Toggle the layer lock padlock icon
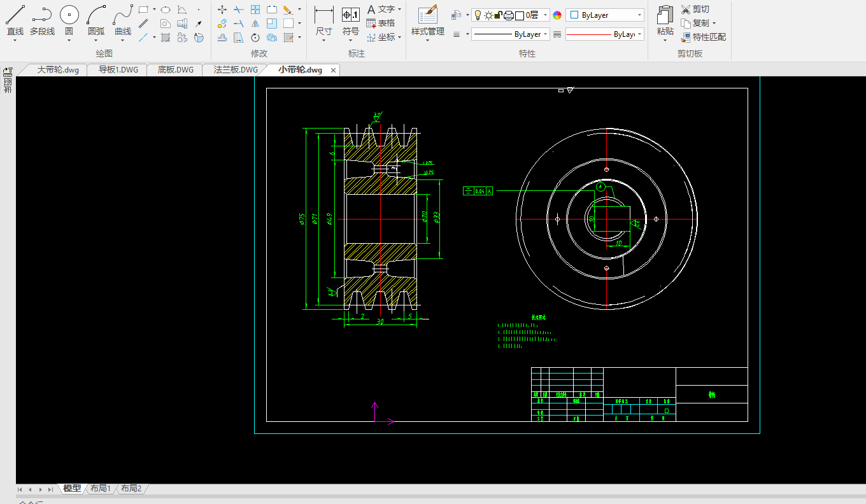The height and width of the screenshot is (504, 866). [x=499, y=15]
